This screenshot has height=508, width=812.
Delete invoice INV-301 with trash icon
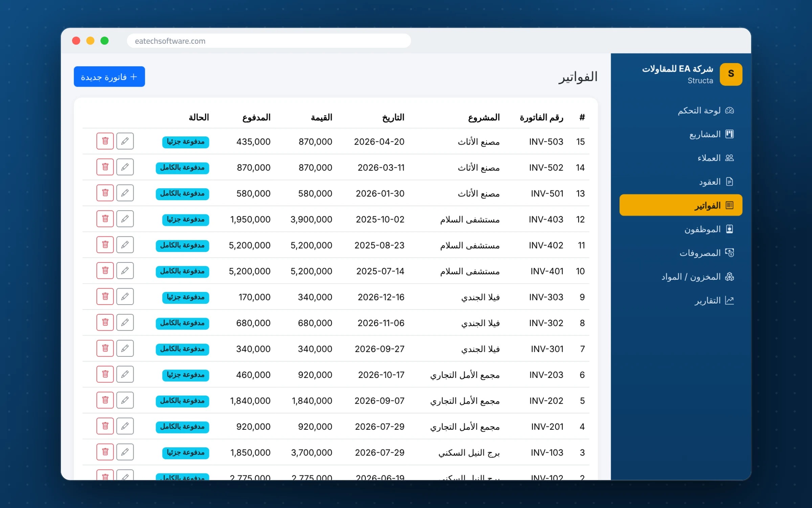click(x=105, y=348)
